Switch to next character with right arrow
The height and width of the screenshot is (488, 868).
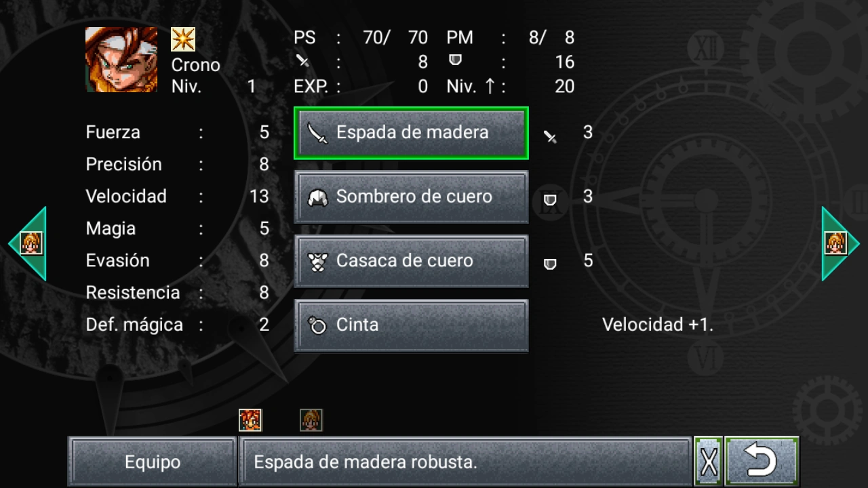841,243
